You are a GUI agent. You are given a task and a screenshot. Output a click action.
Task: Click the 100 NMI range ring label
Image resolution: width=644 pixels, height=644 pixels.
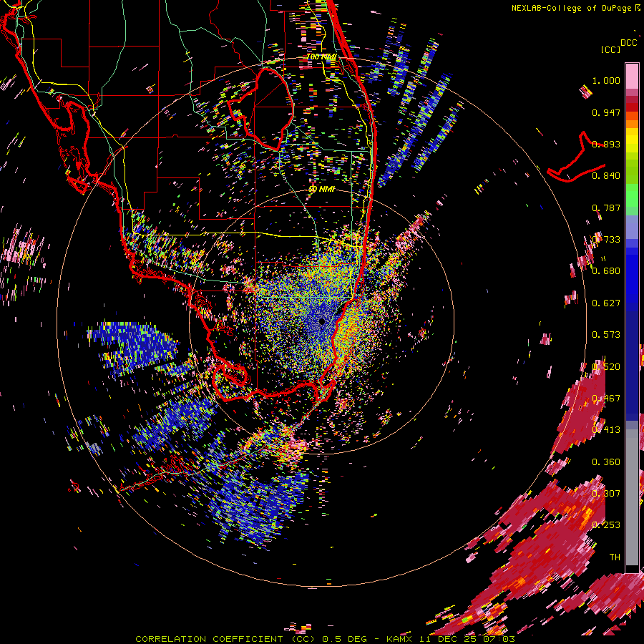pyautogui.click(x=321, y=57)
